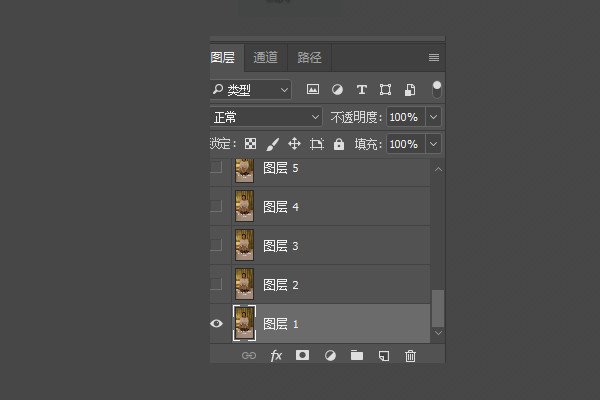Toggle the layer filtering on/off switch

click(x=437, y=90)
